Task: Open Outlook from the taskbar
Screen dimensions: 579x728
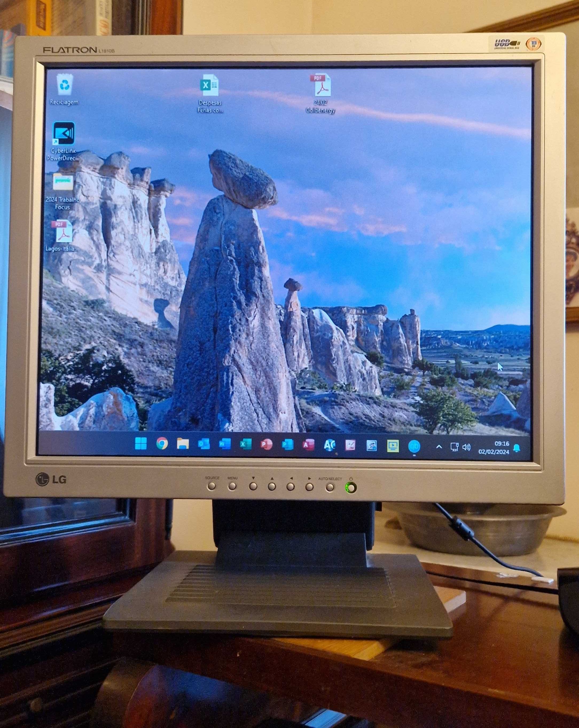Action: coord(204,444)
